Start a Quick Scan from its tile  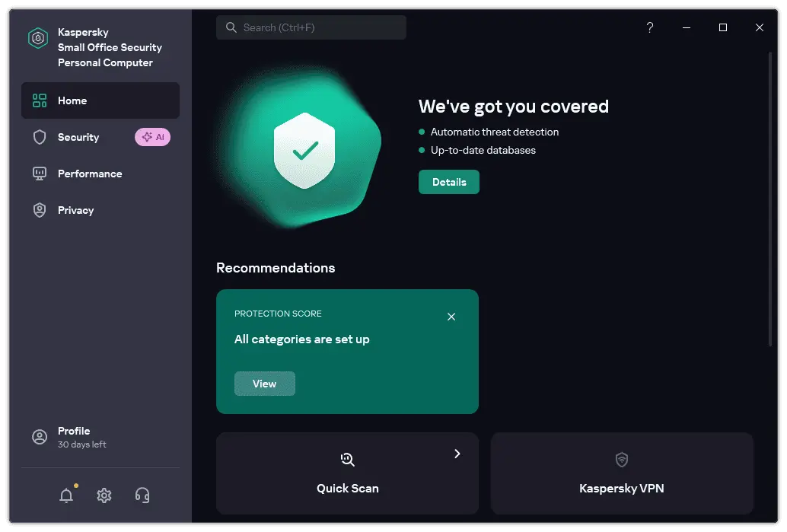tap(347, 473)
